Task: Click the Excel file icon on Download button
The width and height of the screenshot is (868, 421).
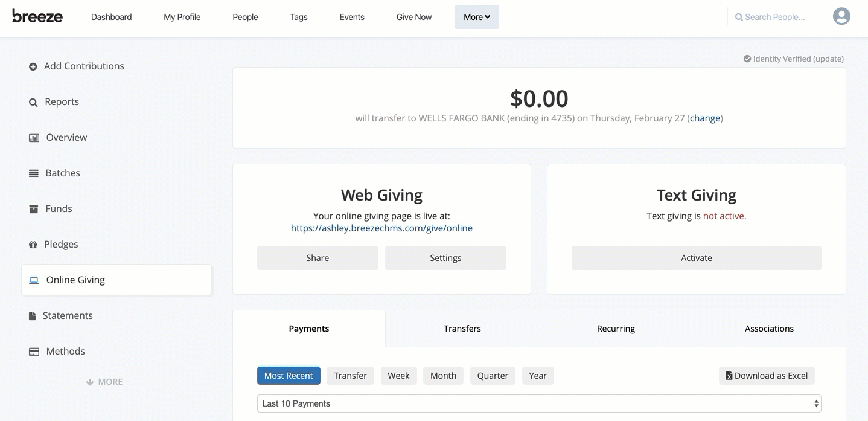Action: [729, 376]
